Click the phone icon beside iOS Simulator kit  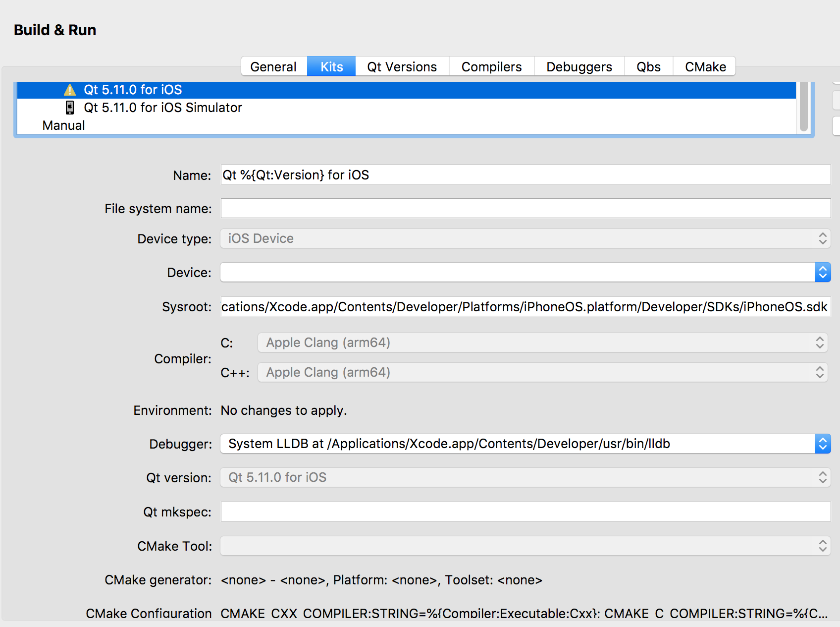[70, 108]
